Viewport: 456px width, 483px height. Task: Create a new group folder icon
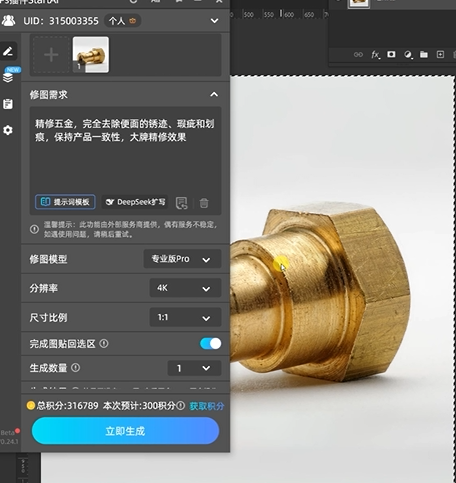(x=424, y=55)
